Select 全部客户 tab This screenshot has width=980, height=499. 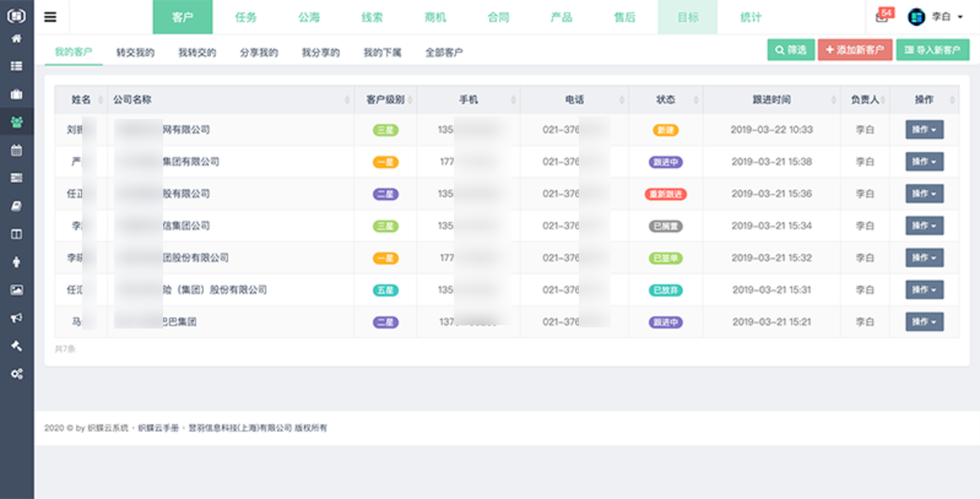click(445, 52)
